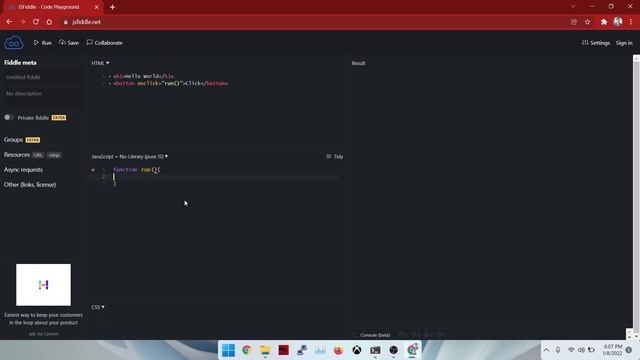Viewport: 640px width, 360px height.
Task: Click the Untitled fiddle title field
Action: [x=42, y=77]
